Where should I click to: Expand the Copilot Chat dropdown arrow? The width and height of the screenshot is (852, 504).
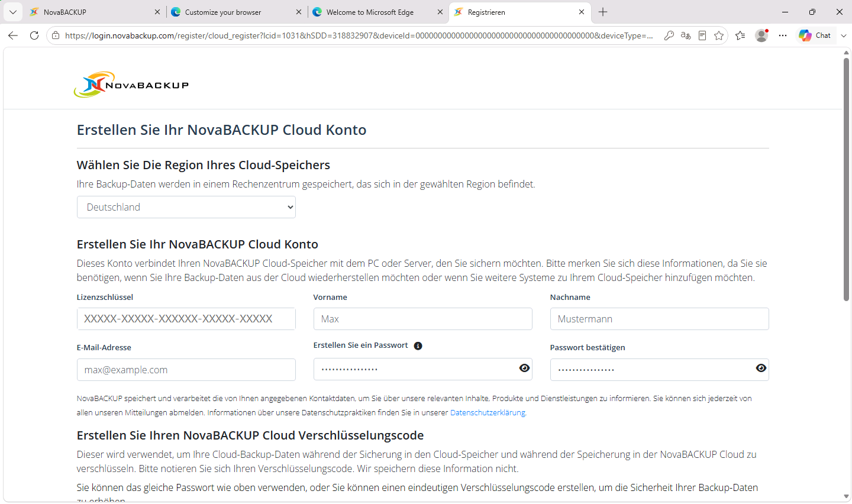coord(844,35)
